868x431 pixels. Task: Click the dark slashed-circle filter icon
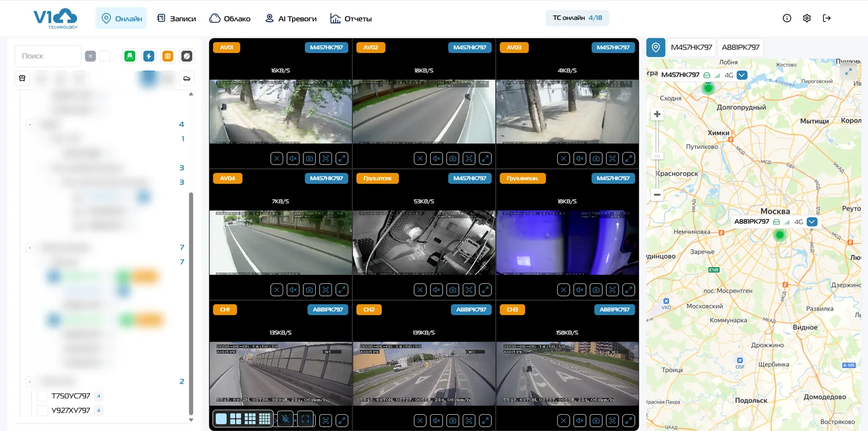point(187,56)
